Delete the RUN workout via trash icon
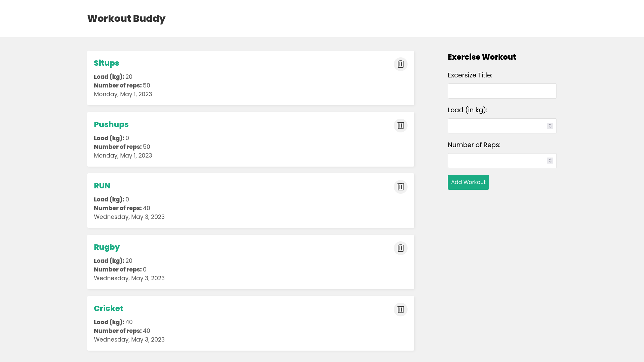 [400, 187]
